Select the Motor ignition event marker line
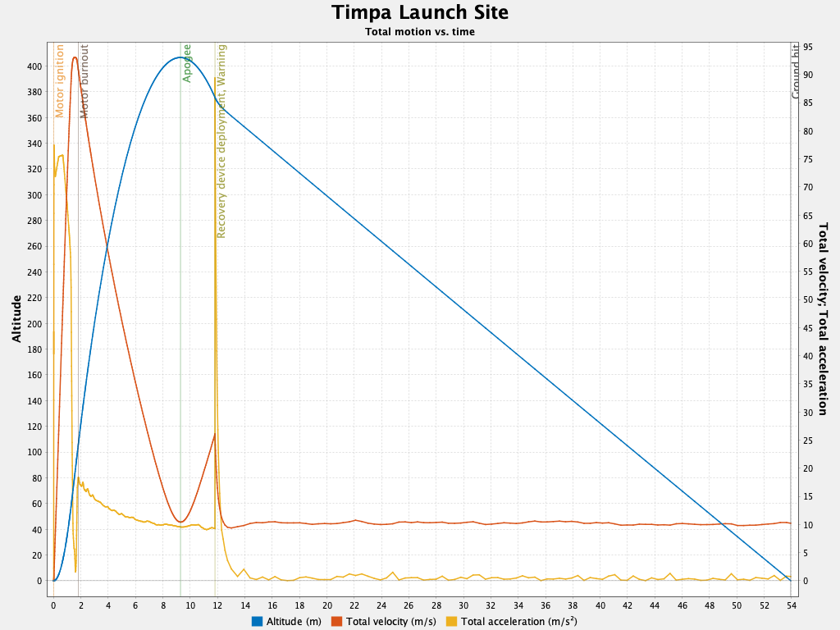This screenshot has width=840, height=630. [x=56, y=328]
